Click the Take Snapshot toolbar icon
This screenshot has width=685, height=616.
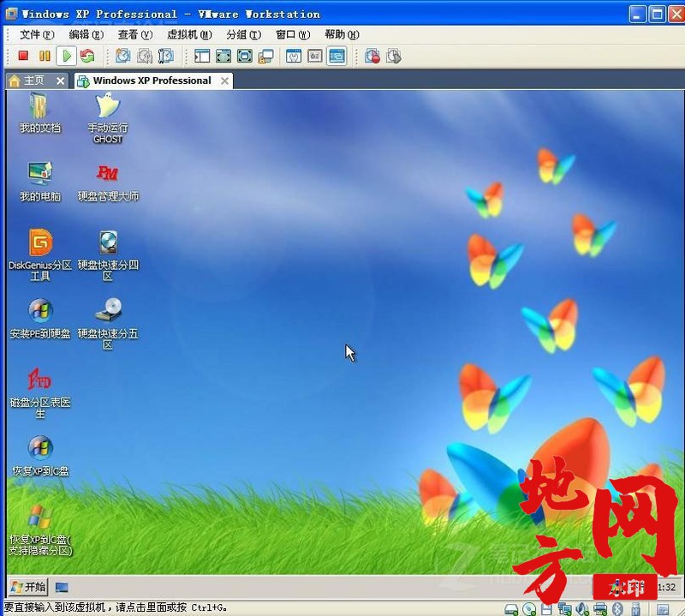(122, 56)
